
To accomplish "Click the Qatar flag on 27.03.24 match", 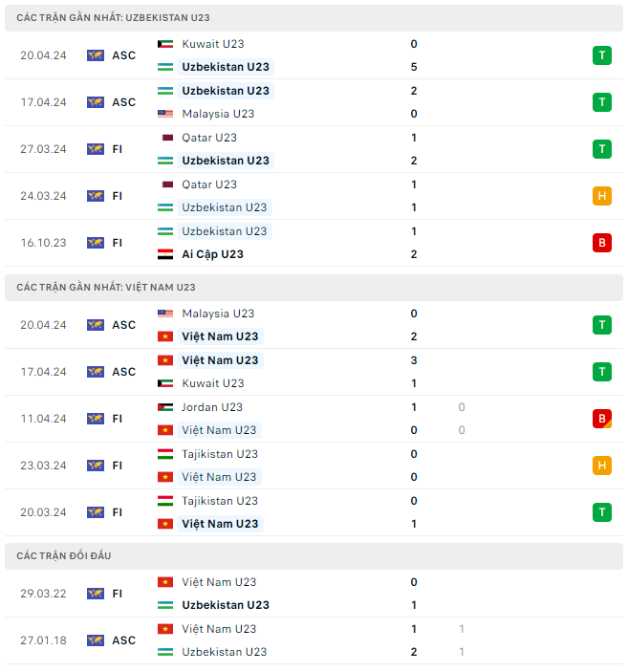I will [166, 138].
